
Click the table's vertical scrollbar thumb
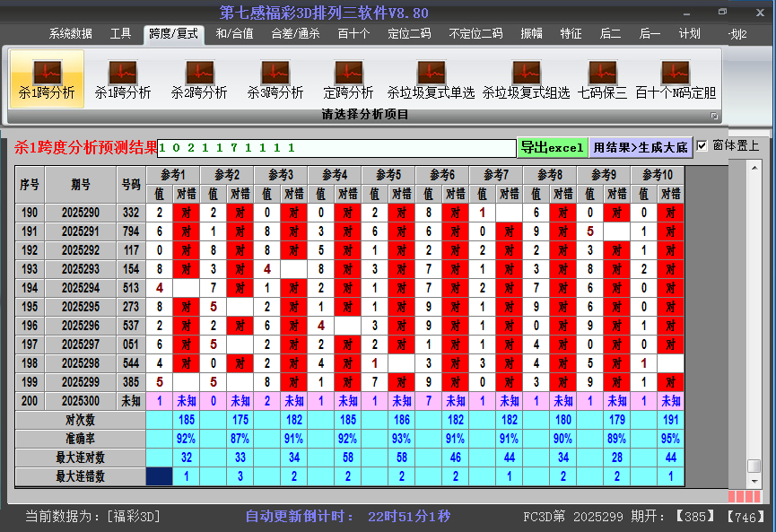pos(754,466)
